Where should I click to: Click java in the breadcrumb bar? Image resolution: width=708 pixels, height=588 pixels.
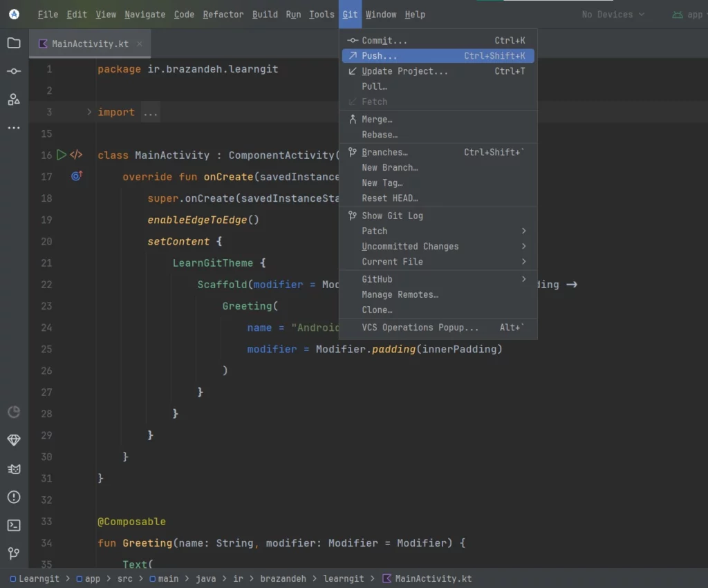pyautogui.click(x=206, y=578)
